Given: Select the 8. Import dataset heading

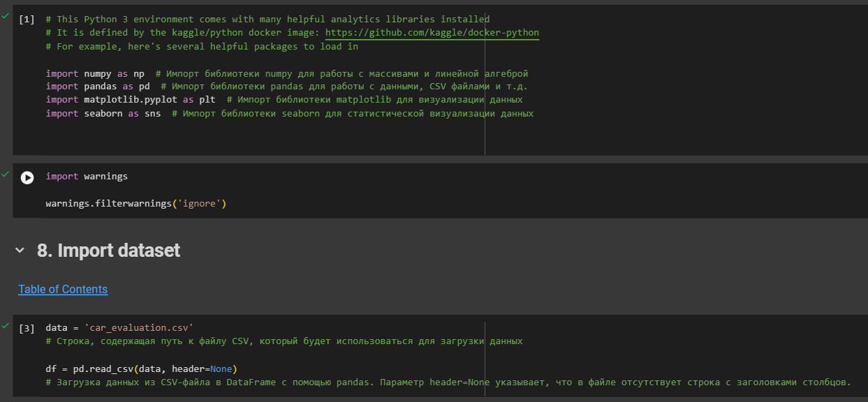Looking at the screenshot, I should [108, 251].
